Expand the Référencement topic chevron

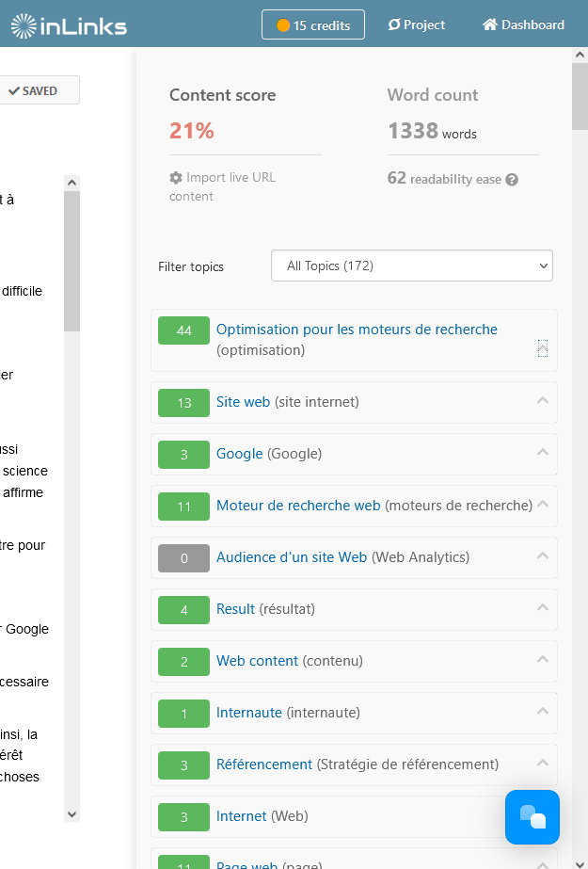(542, 764)
